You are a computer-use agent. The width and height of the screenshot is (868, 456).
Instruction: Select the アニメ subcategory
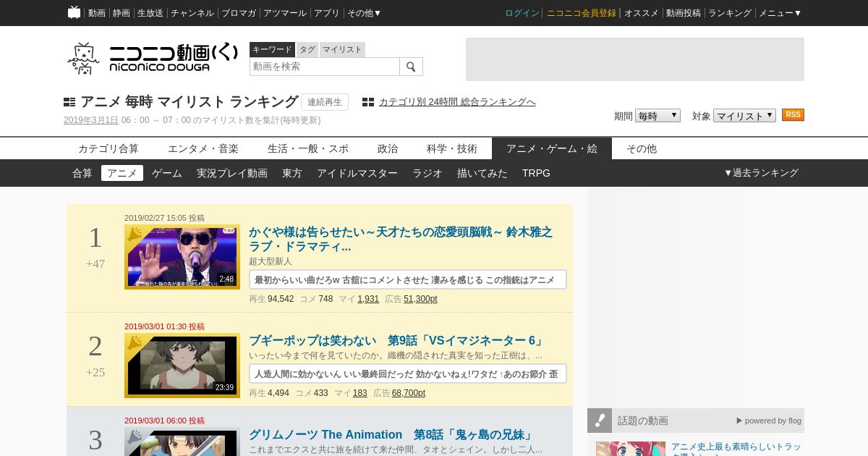[x=122, y=173]
